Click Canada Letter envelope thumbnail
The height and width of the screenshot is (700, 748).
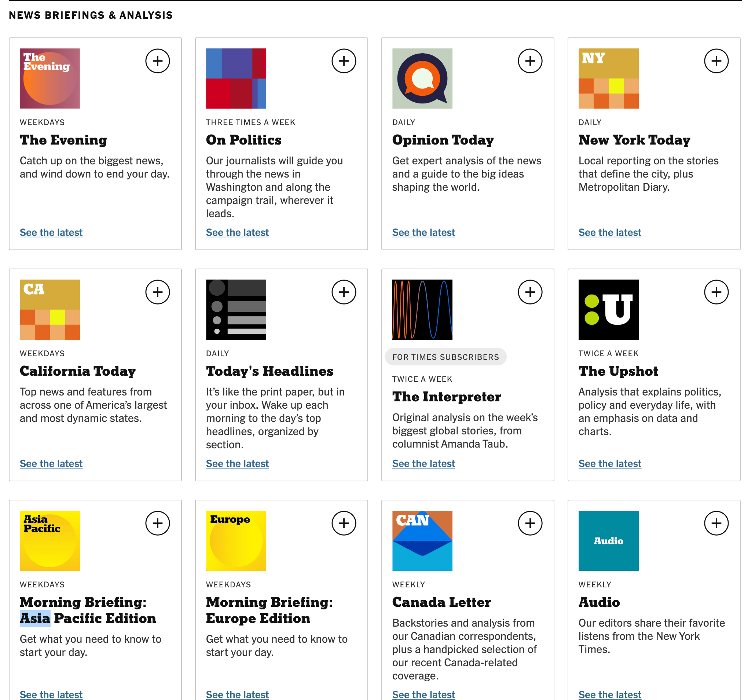coord(422,541)
